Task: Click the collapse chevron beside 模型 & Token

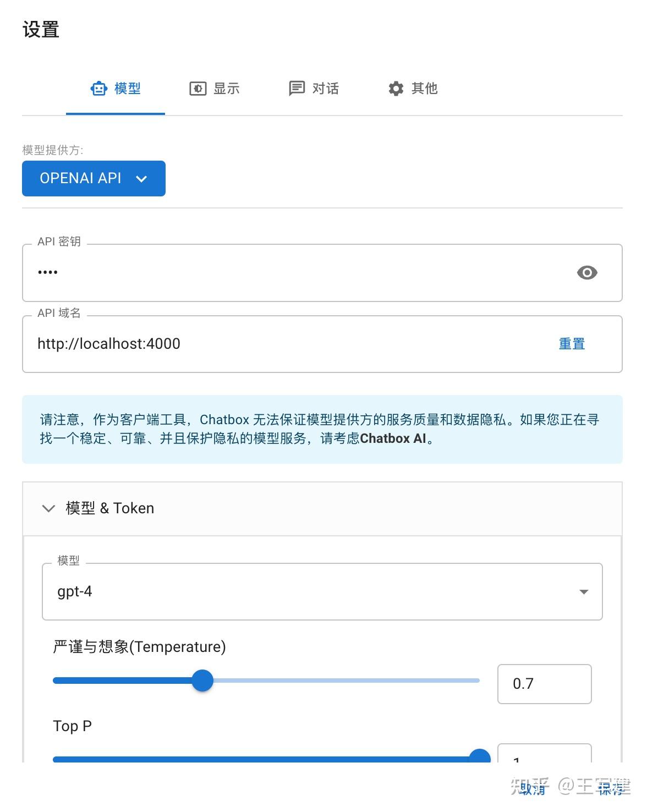Action: [x=48, y=508]
